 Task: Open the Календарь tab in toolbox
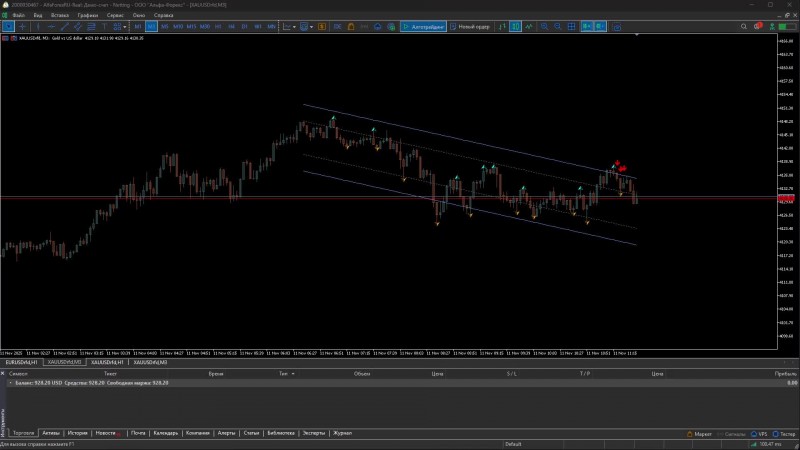point(166,433)
